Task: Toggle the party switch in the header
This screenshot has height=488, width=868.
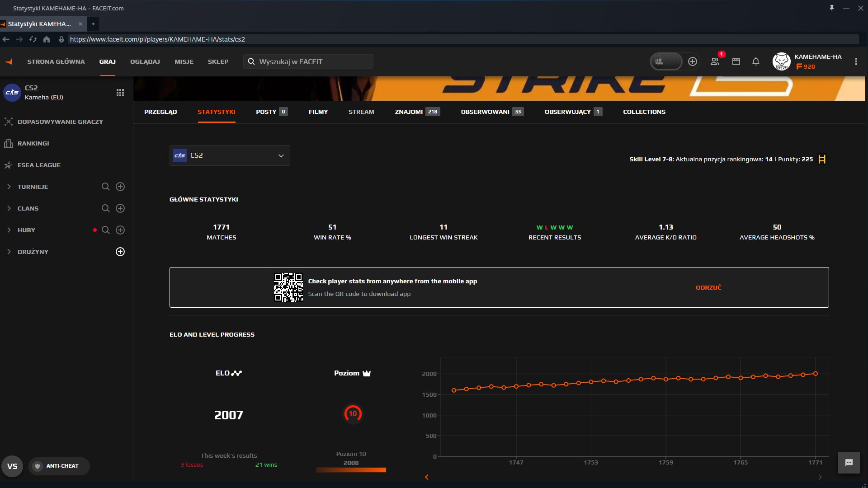Action: [665, 61]
